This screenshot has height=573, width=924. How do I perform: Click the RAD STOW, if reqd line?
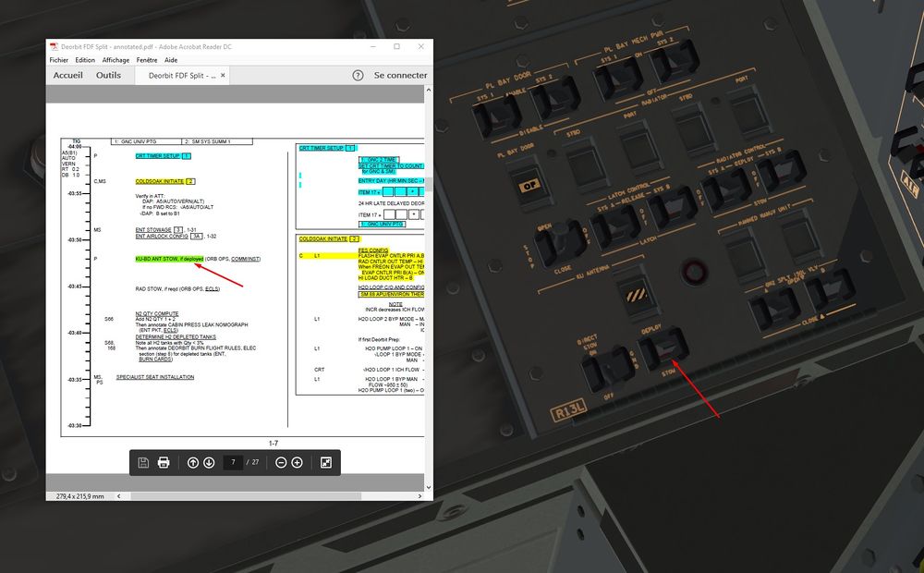[x=177, y=289]
